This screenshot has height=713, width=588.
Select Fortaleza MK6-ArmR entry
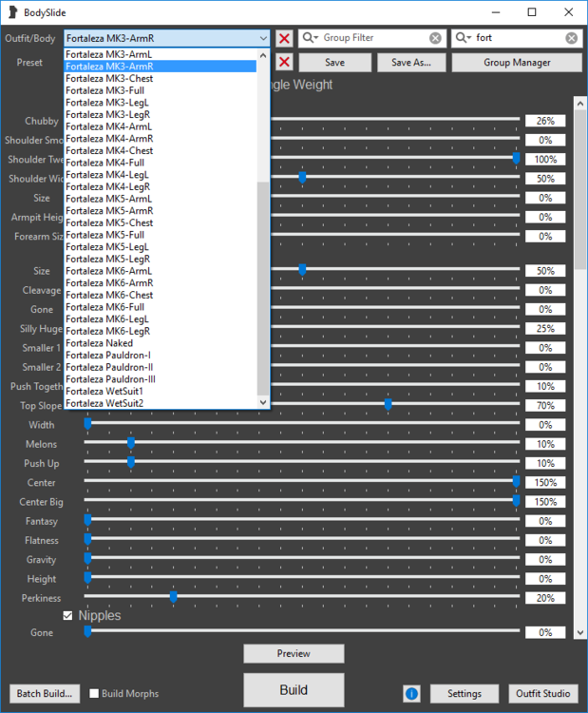(x=161, y=283)
